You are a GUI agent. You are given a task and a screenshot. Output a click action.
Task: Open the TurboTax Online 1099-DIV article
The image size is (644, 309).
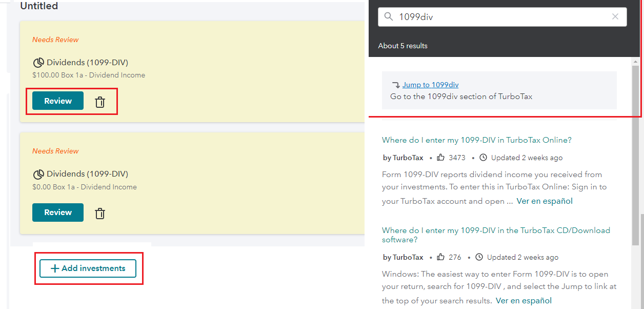[x=477, y=140]
